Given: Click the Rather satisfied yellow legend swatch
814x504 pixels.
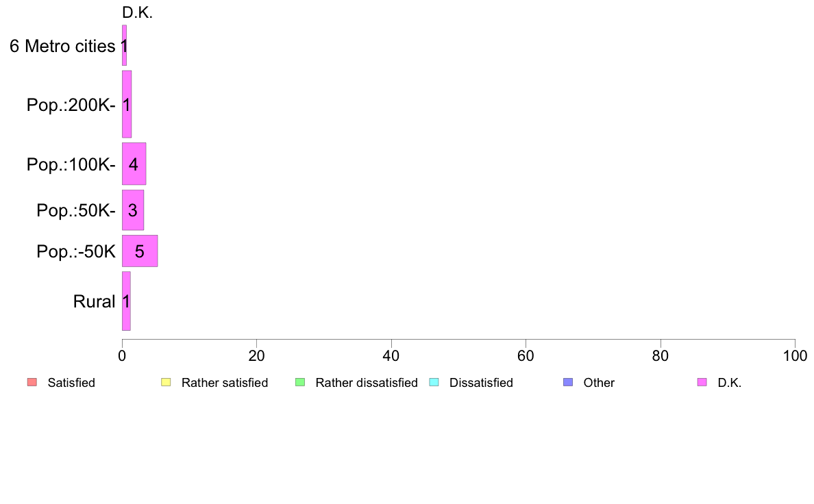Looking at the screenshot, I should coord(166,383).
